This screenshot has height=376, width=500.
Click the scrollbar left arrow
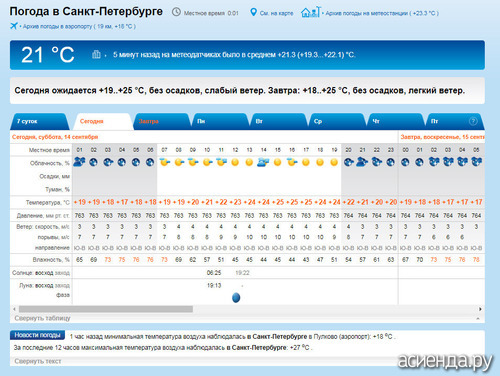tap(14, 309)
